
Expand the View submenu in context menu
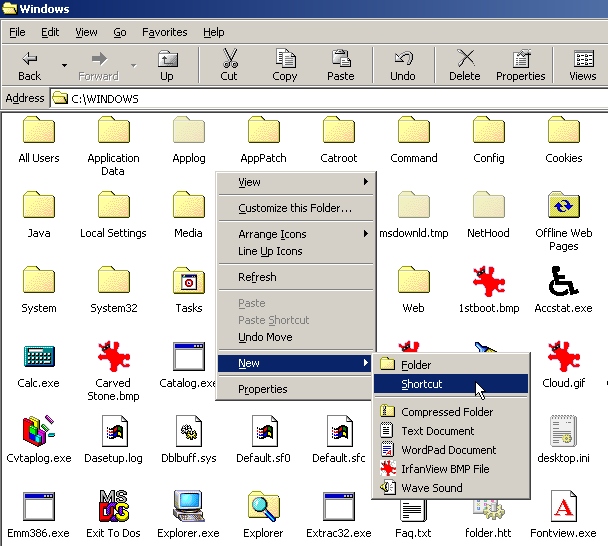pos(295,182)
